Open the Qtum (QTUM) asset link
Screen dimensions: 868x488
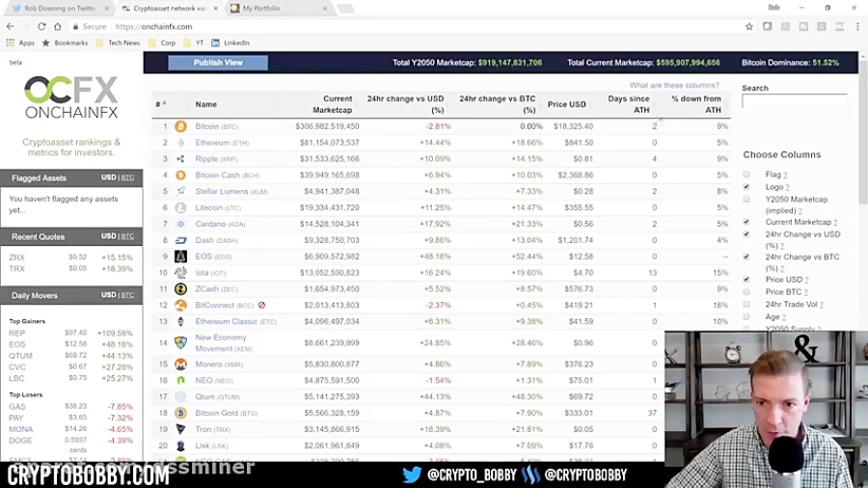tap(218, 396)
